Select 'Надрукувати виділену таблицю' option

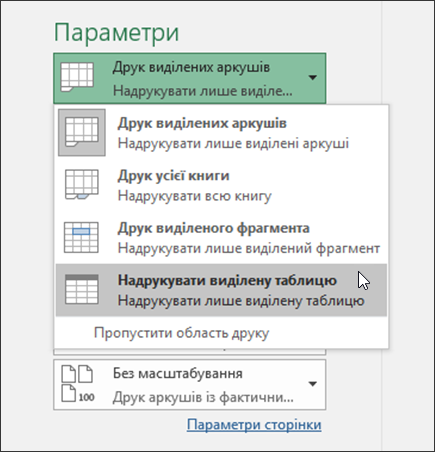click(x=221, y=290)
